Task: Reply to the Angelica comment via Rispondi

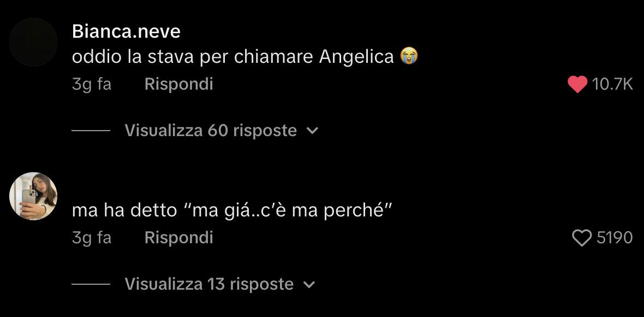Action: pos(178,84)
